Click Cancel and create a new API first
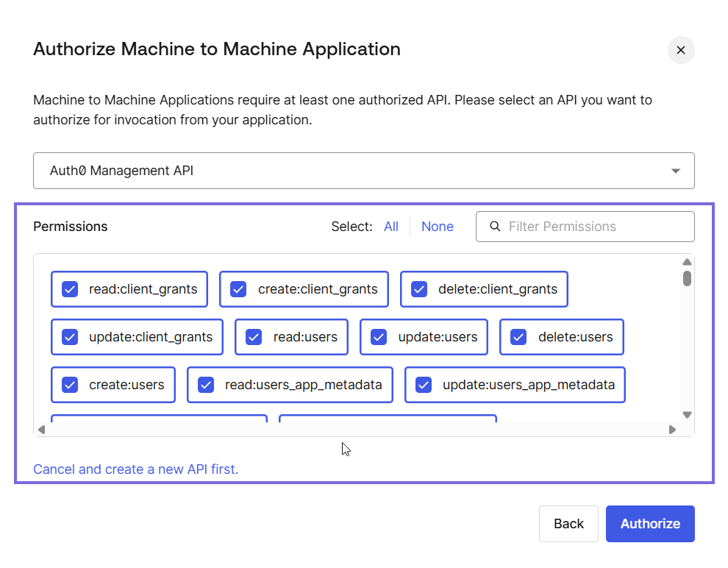 click(x=135, y=469)
